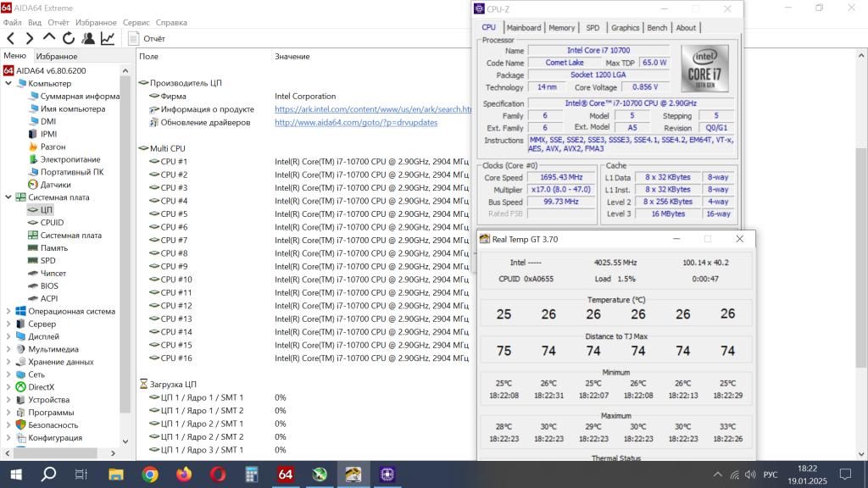Select Имя компьютера tree item
Screen dimensions: 868x488
pyautogui.click(x=67, y=109)
